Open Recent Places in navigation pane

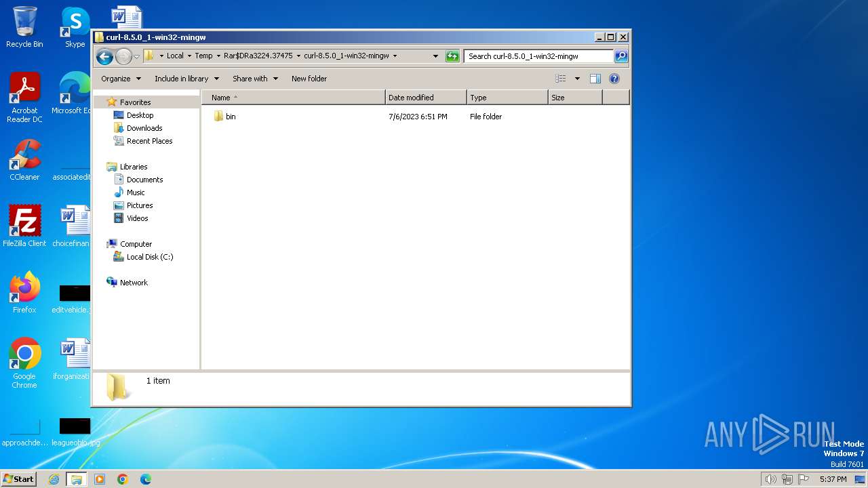[149, 141]
